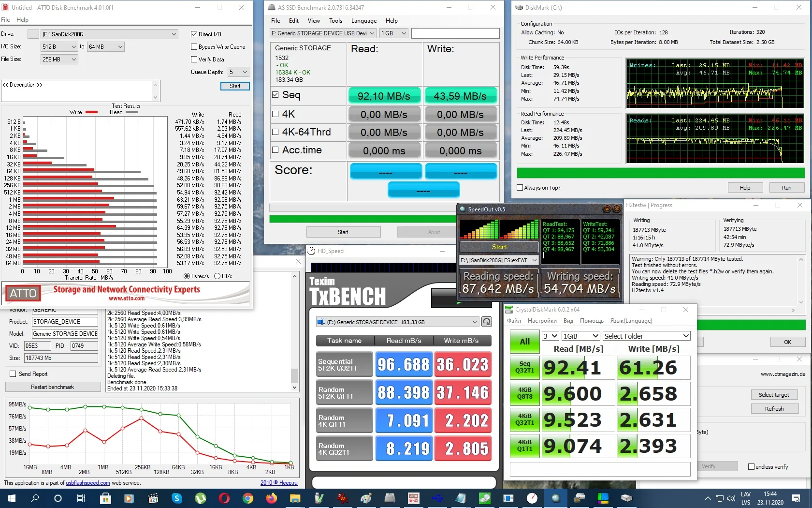The image size is (812, 508).
Task: Open the SpeedOut sphere taskbar icon
Action: (x=555, y=498)
